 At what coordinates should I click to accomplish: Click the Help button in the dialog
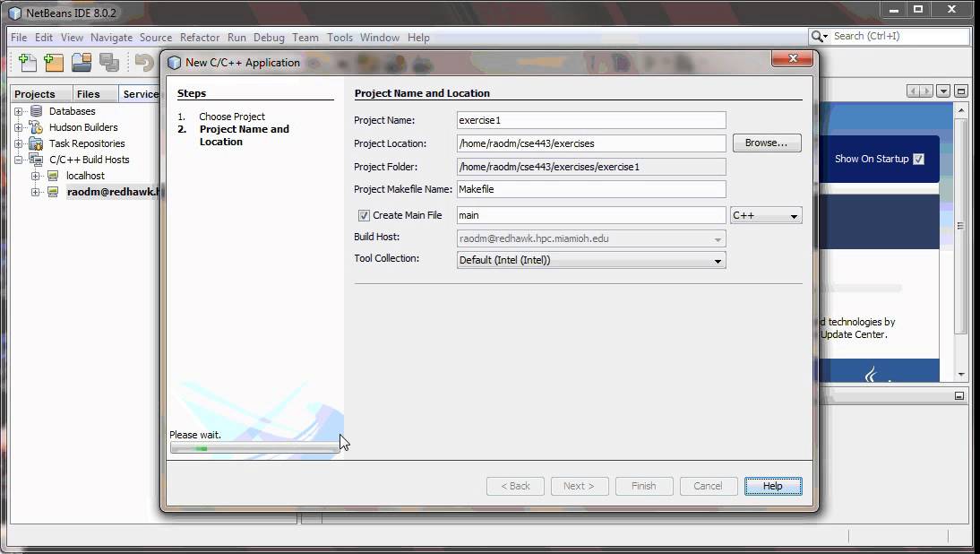click(x=772, y=486)
